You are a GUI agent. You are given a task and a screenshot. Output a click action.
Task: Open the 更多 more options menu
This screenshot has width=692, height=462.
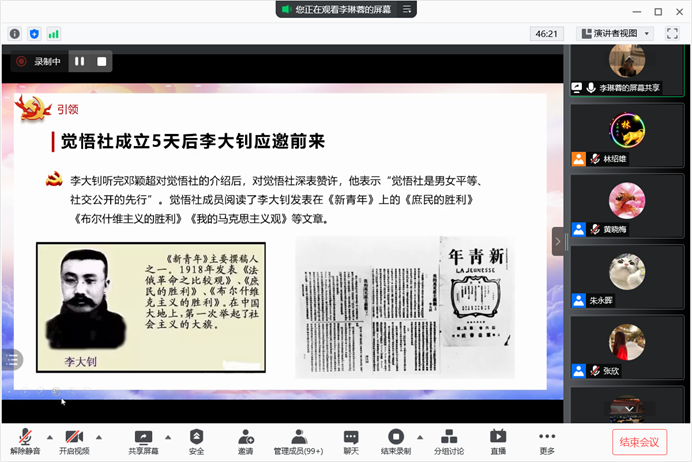546,441
